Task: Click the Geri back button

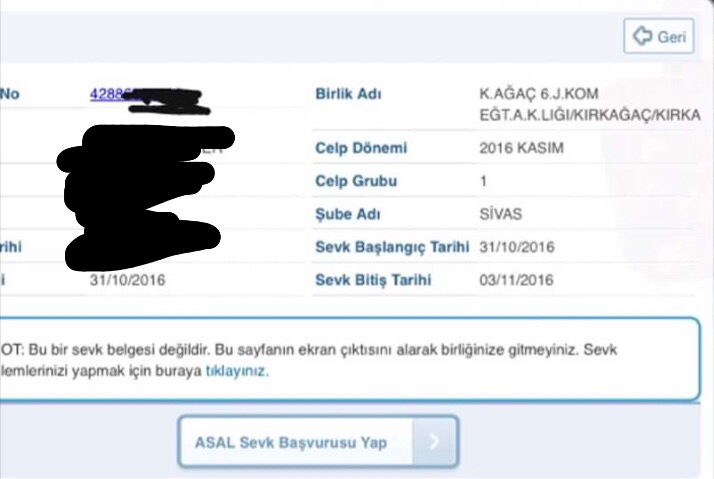Action: point(658,36)
